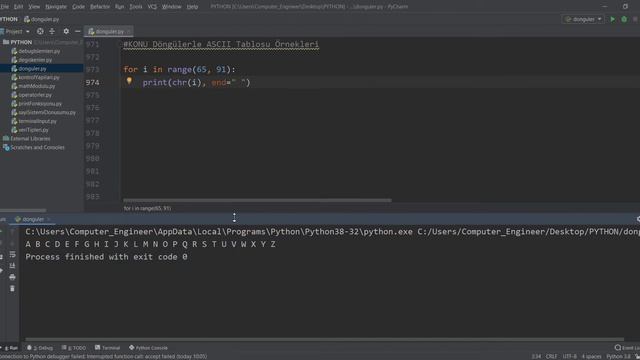This screenshot has height=360, width=640.
Task: Click 'Process finished with exit code 0' text
Action: (107, 257)
